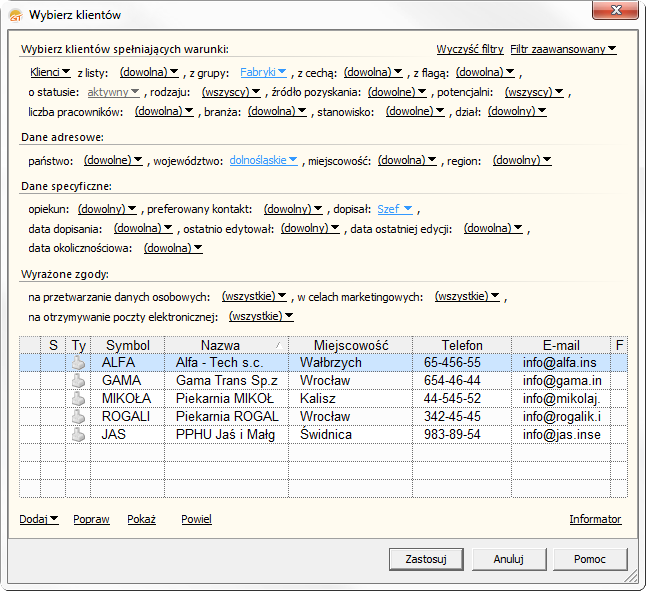Click the Popraw link
The height and width of the screenshot is (591, 646).
pyautogui.click(x=91, y=519)
